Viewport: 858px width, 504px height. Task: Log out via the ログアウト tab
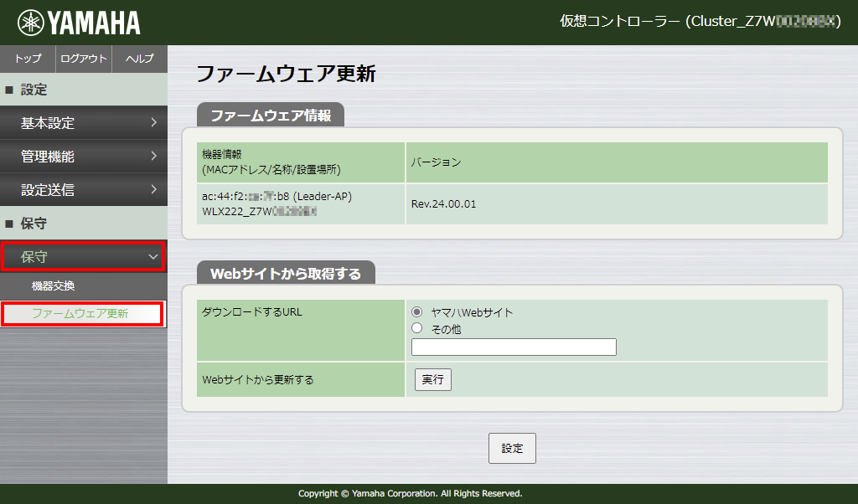point(84,59)
